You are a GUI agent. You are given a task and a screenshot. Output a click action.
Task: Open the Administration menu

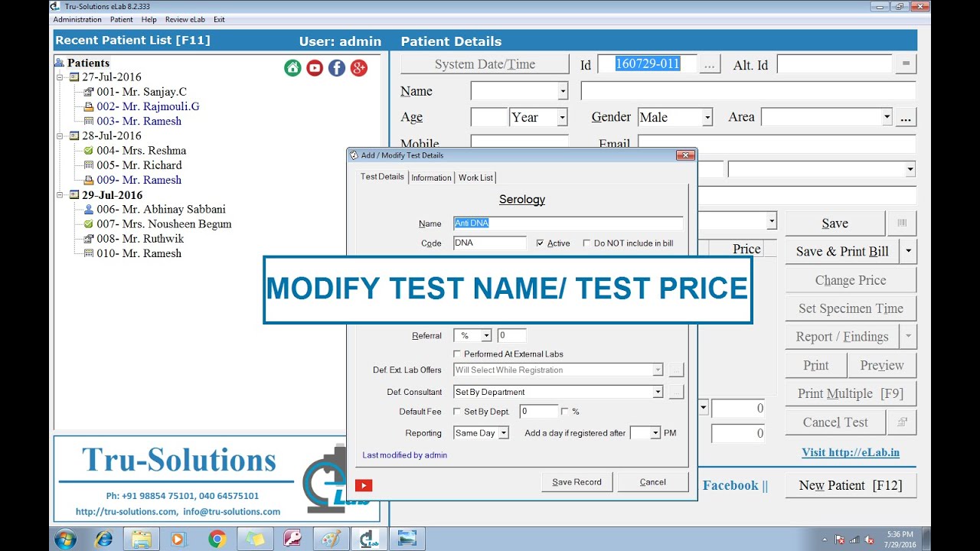[x=77, y=19]
